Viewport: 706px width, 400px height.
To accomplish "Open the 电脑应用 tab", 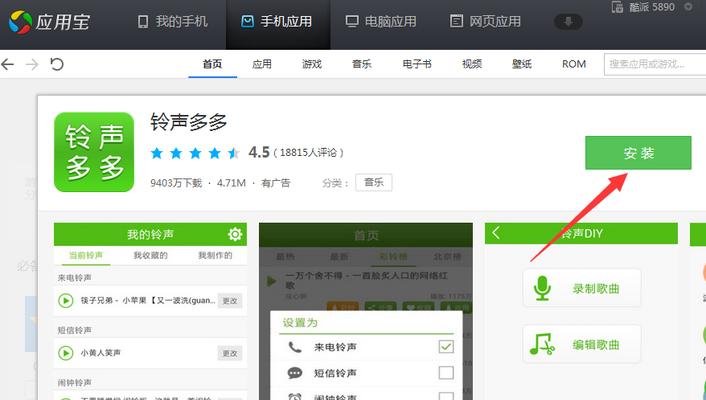I will [x=381, y=22].
